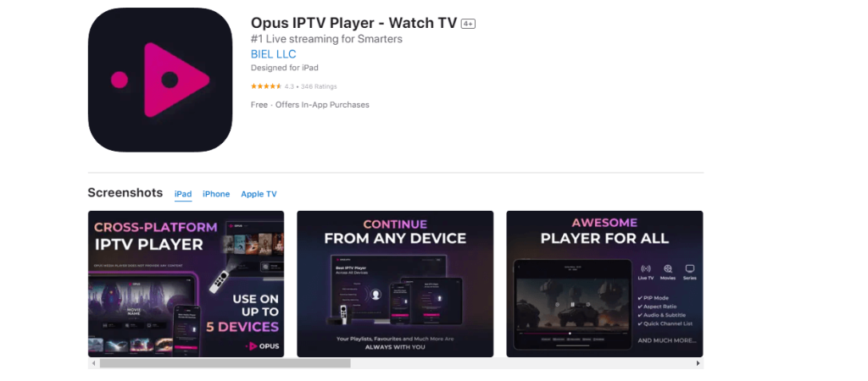
Task: Click the right arrow of screenshots scrollbar
Action: point(698,363)
